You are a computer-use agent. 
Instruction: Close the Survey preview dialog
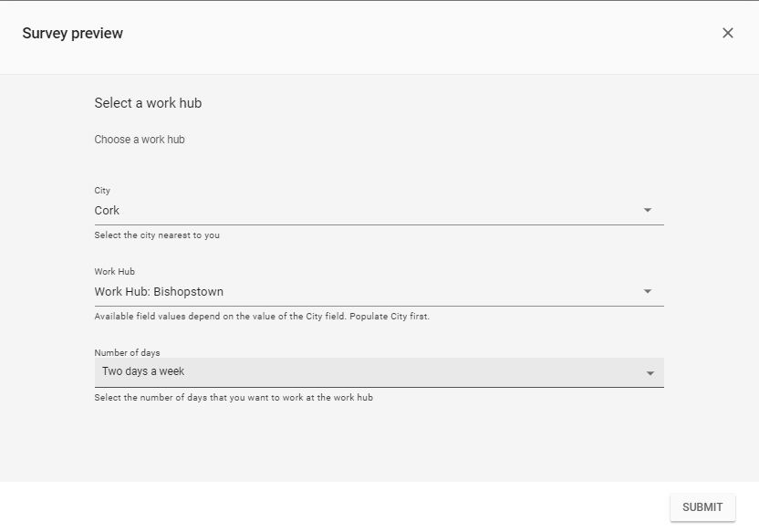coord(728,34)
